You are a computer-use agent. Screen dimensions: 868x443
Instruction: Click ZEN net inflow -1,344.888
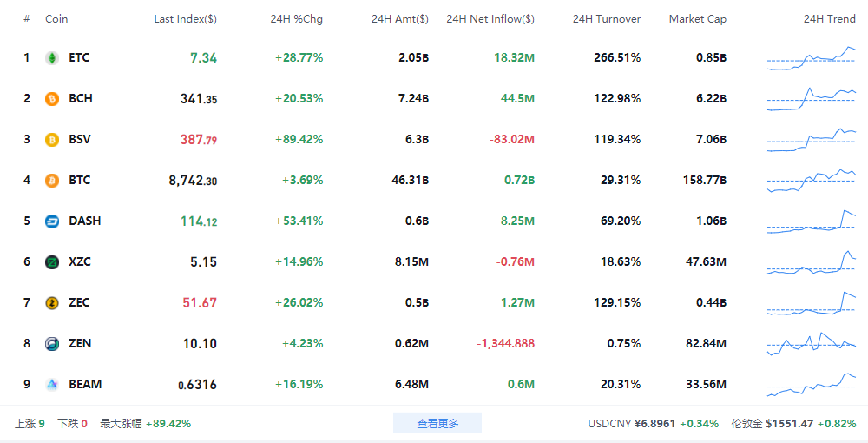[x=506, y=344]
